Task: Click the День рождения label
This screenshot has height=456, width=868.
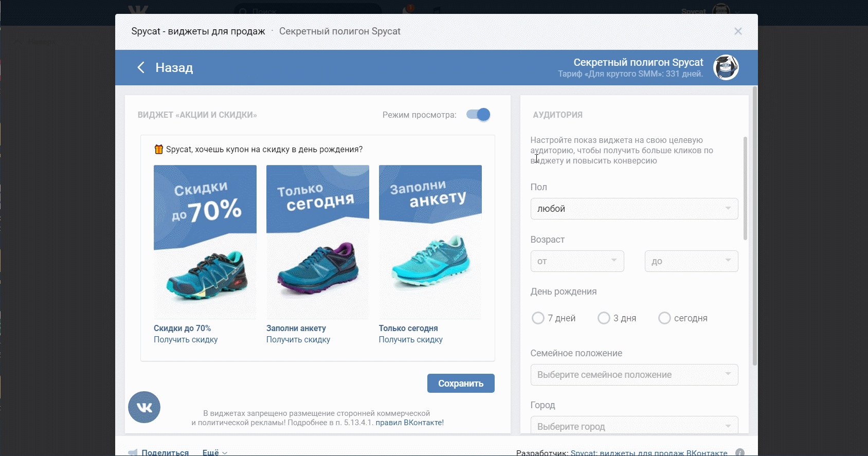Action: pyautogui.click(x=564, y=291)
